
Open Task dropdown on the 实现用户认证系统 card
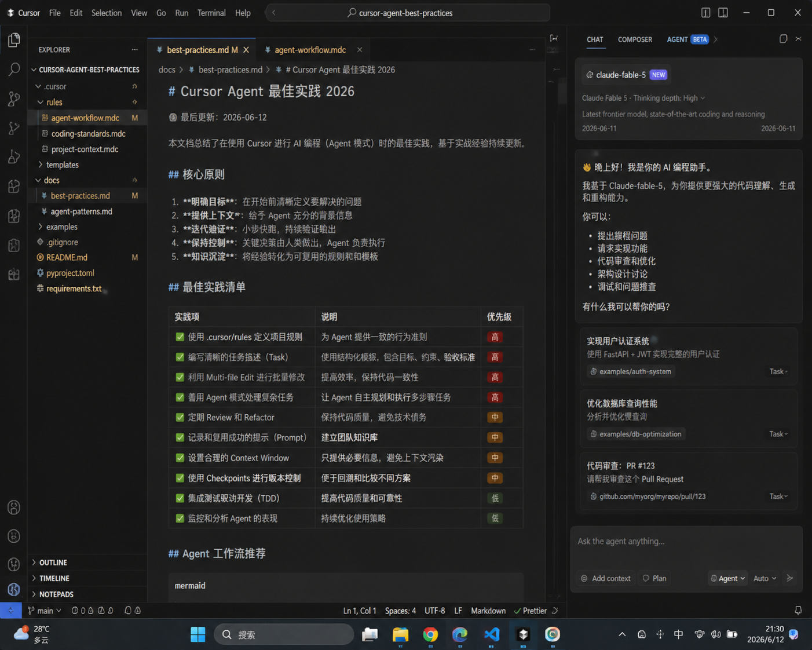click(x=778, y=371)
